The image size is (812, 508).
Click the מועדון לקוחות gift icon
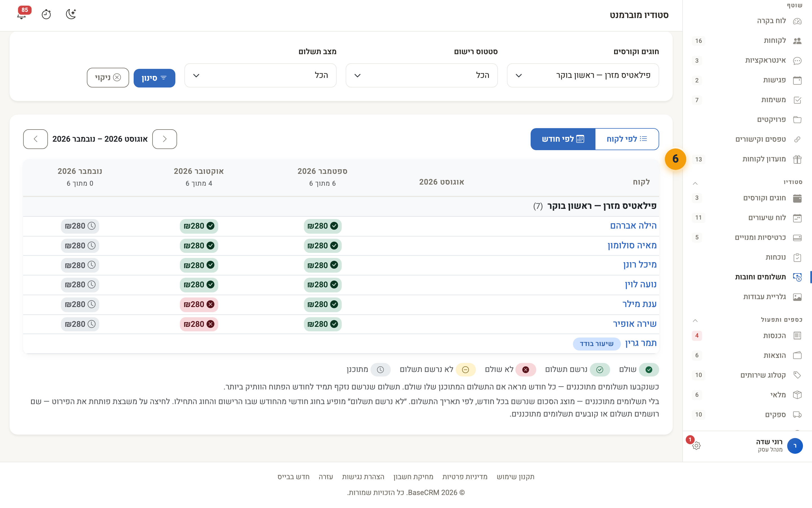point(797,159)
